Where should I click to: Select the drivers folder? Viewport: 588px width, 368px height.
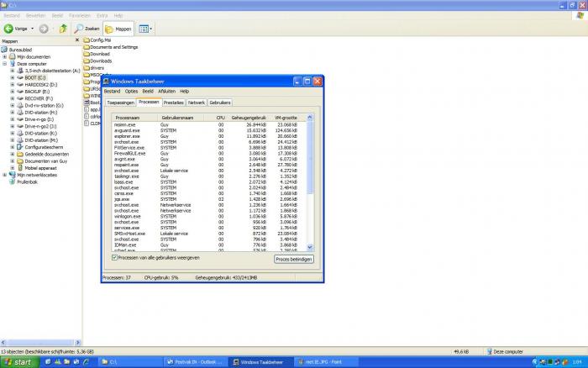point(94,68)
